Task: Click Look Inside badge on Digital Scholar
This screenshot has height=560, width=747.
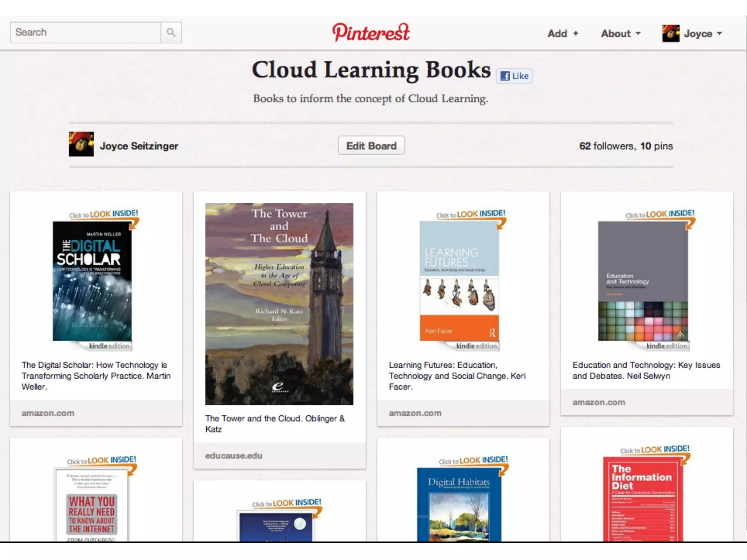Action: tap(104, 214)
